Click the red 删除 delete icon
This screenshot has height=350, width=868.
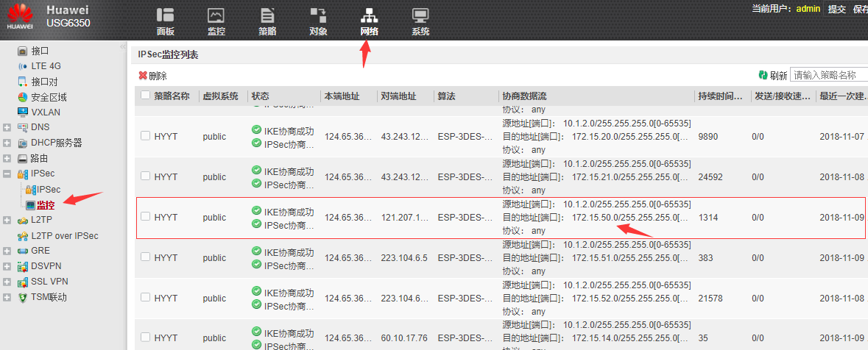(x=143, y=76)
